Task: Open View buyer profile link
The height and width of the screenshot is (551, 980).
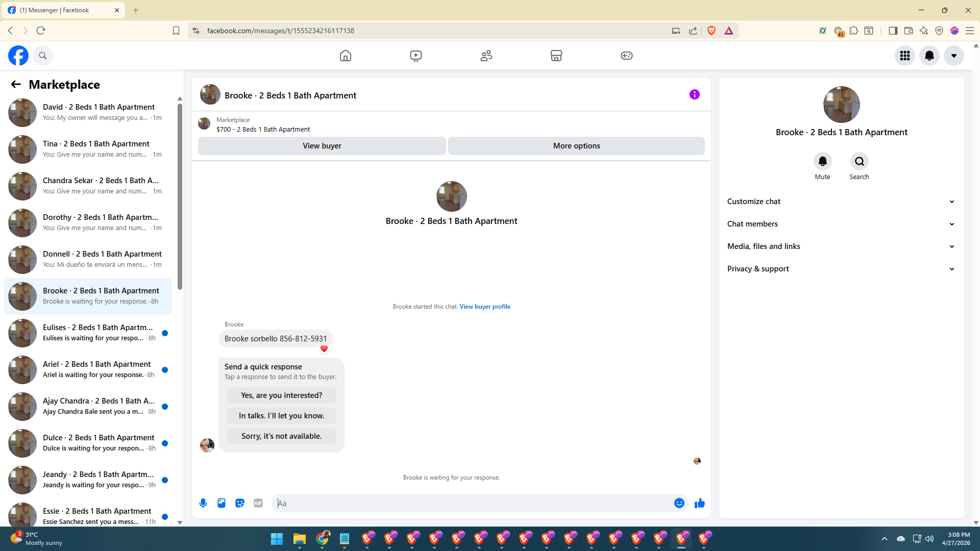Action: point(485,307)
